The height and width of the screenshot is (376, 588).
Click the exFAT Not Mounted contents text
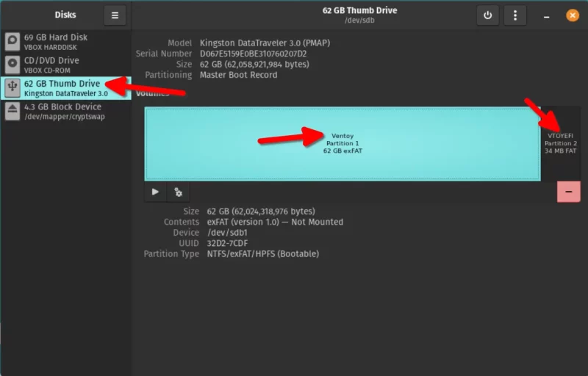pos(275,222)
